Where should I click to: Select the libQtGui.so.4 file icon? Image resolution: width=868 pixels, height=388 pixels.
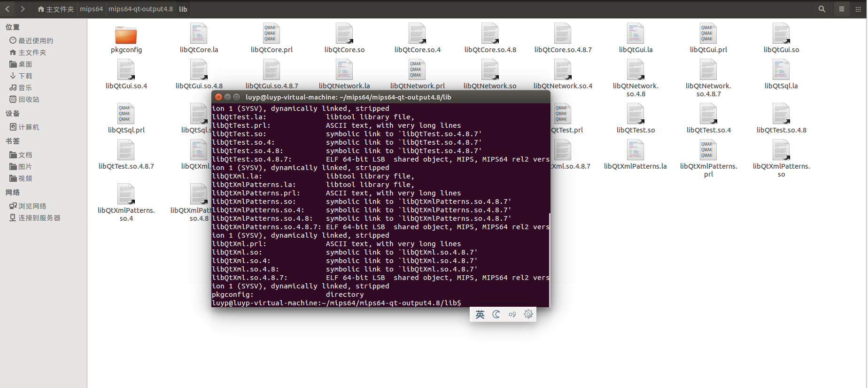pyautogui.click(x=126, y=70)
